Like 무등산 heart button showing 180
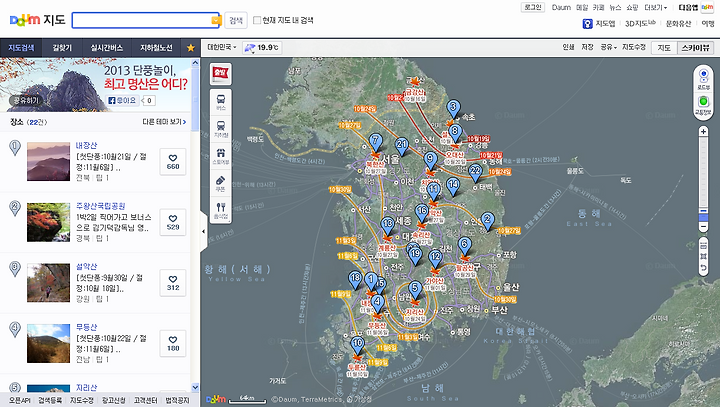 click(173, 344)
